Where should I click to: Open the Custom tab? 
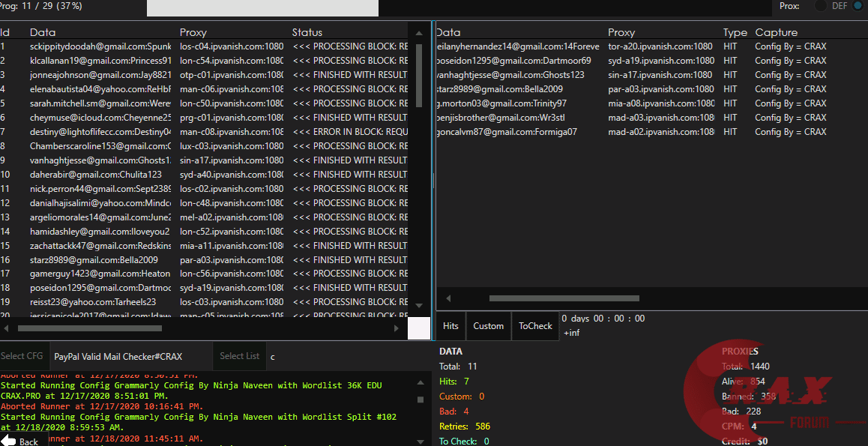point(488,326)
